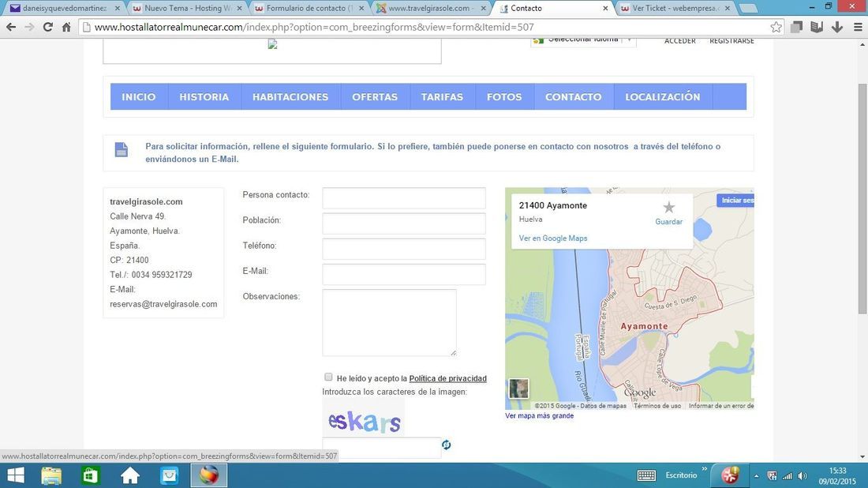Click the Términos de uso map link

tap(657, 406)
